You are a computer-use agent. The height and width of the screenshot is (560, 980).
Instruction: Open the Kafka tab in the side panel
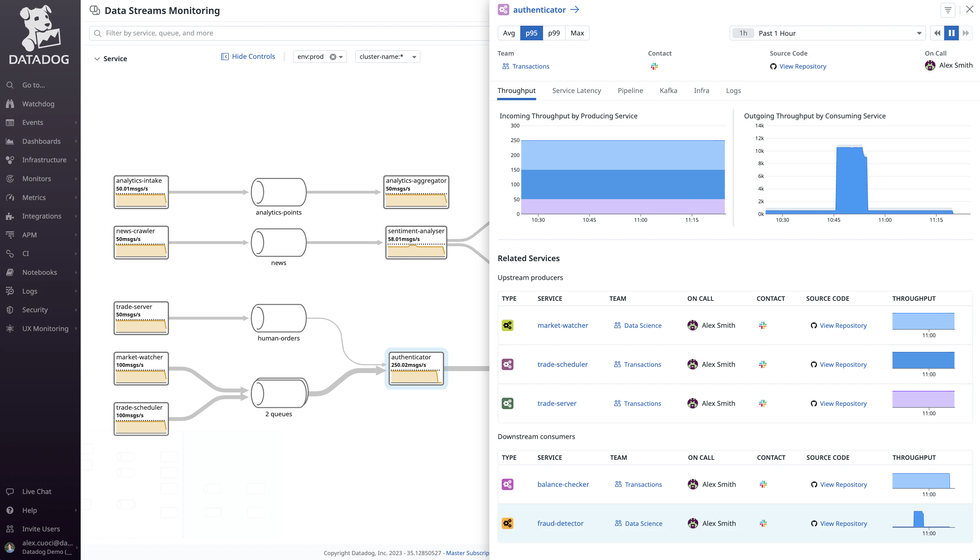click(x=668, y=90)
